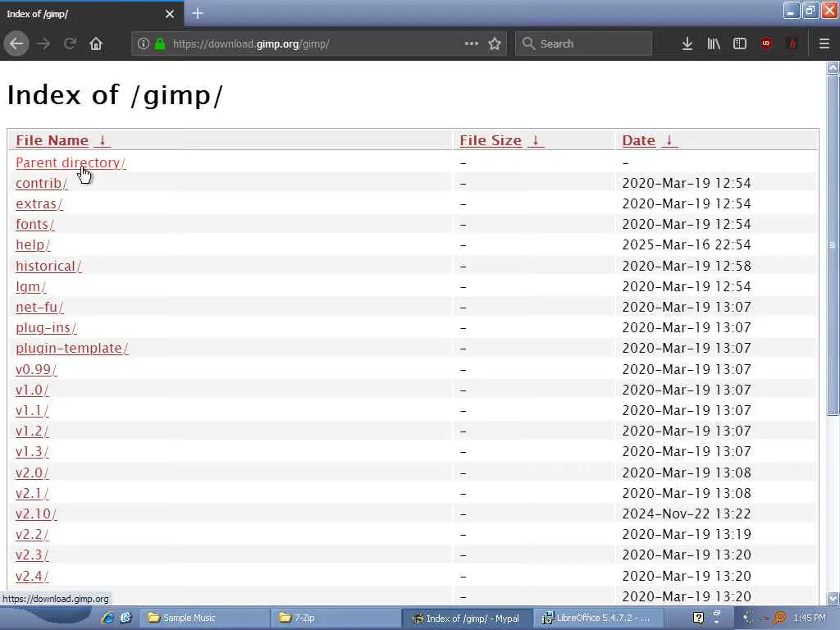Open the v0.99/ version folder
This screenshot has width=840, height=630.
point(36,369)
